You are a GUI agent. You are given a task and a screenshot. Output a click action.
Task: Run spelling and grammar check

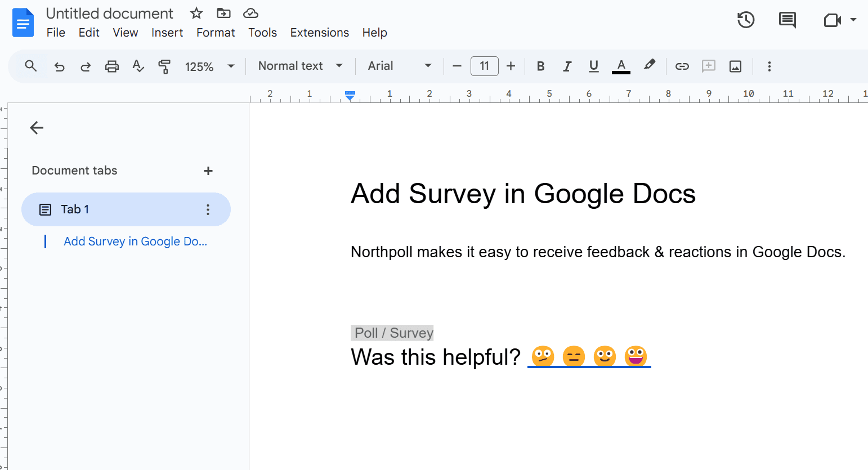point(138,66)
